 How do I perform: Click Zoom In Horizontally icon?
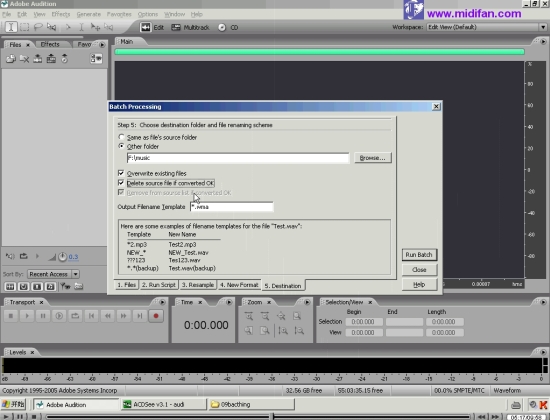pos(249,316)
